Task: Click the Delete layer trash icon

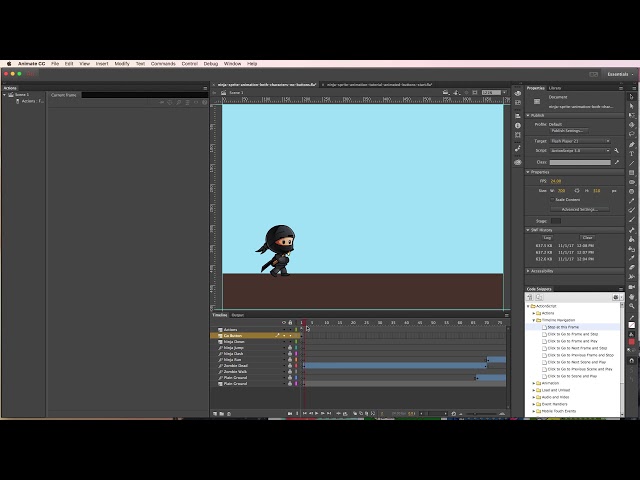Action: point(229,413)
